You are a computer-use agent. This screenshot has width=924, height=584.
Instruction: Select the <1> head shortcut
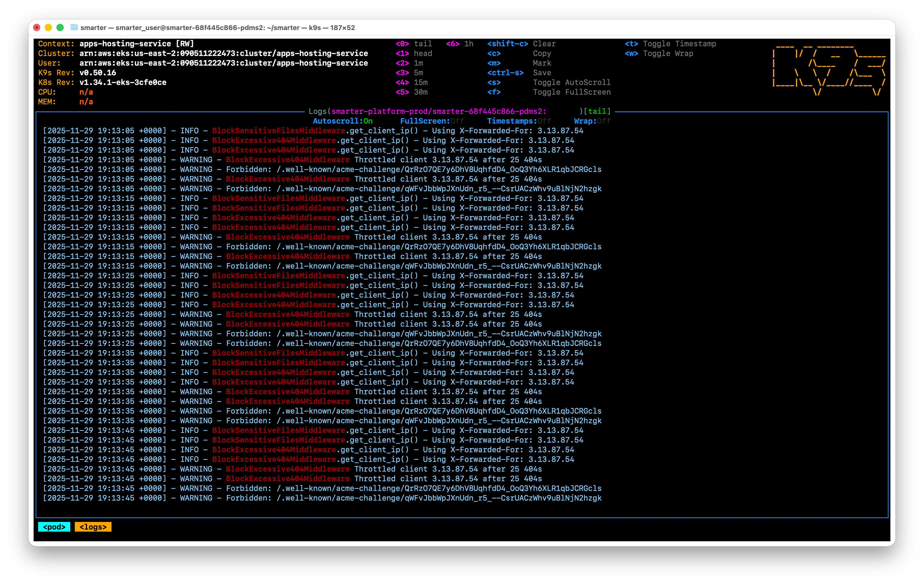(x=414, y=54)
